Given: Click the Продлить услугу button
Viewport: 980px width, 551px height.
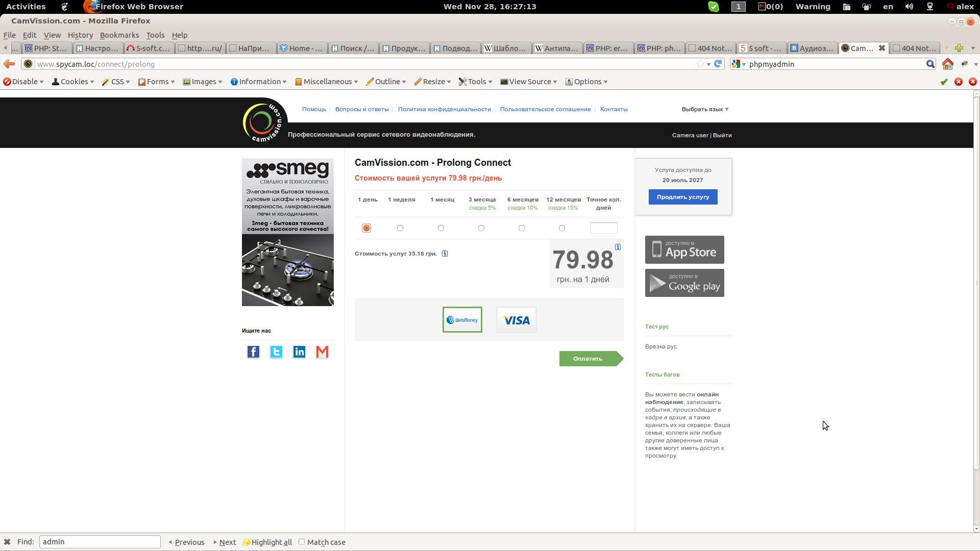Looking at the screenshot, I should (683, 197).
